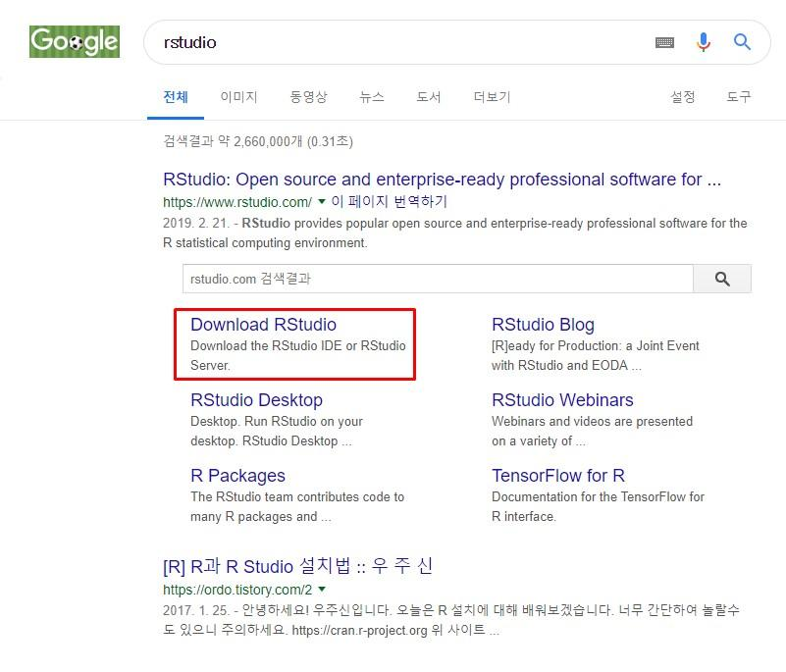This screenshot has height=672, width=786.
Task: Open the RStudio Desktop link
Action: tap(257, 400)
